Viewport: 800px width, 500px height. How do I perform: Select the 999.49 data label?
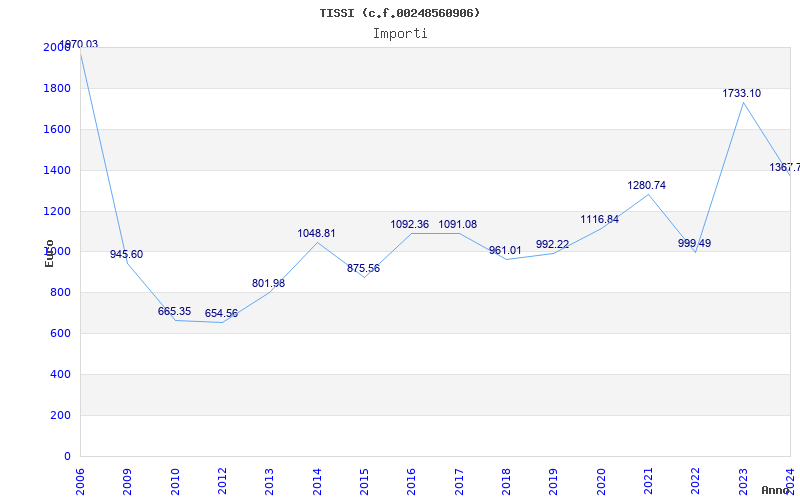pyautogui.click(x=694, y=243)
